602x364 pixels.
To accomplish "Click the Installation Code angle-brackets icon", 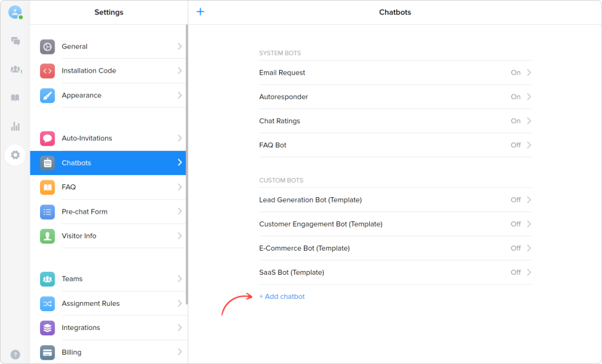I will click(x=47, y=70).
